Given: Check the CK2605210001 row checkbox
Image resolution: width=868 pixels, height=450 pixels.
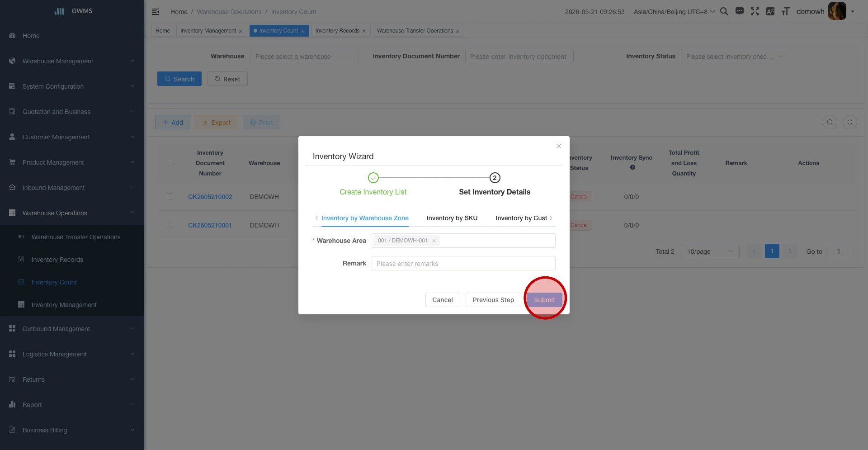Looking at the screenshot, I should coord(170,225).
